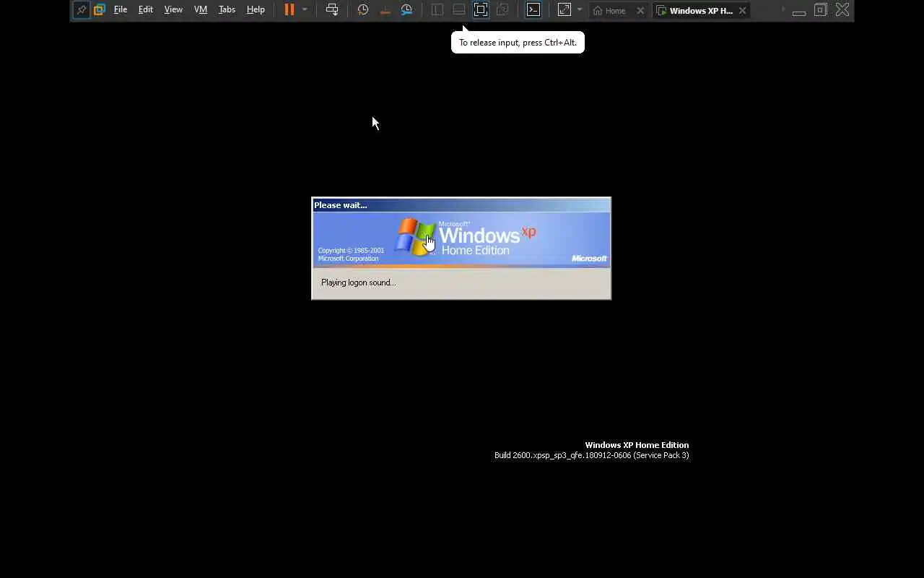Close the VMware window
Viewport: 924px width, 578px height.
[842, 10]
